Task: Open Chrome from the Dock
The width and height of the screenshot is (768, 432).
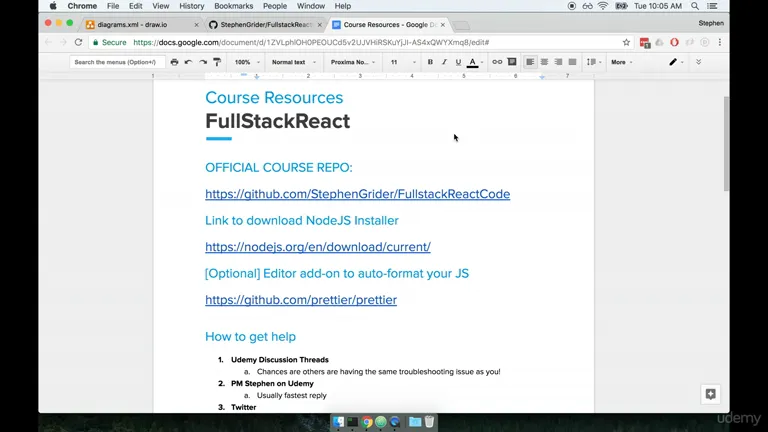Action: (x=367, y=422)
